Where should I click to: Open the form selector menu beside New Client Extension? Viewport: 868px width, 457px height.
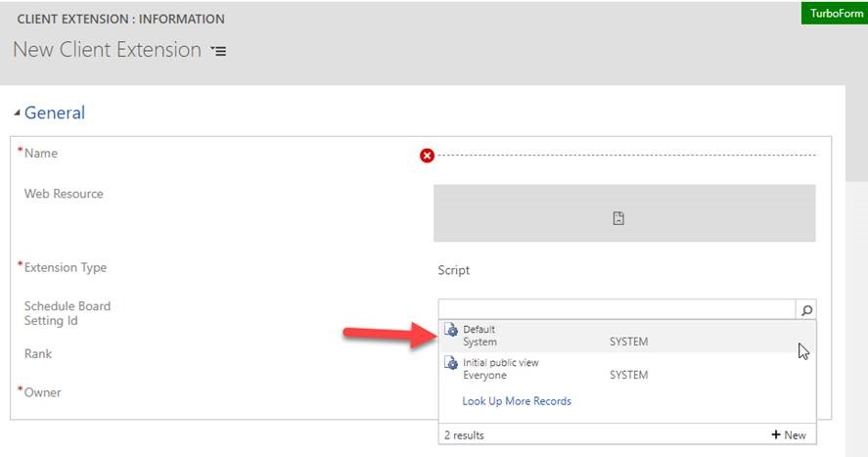[218, 51]
